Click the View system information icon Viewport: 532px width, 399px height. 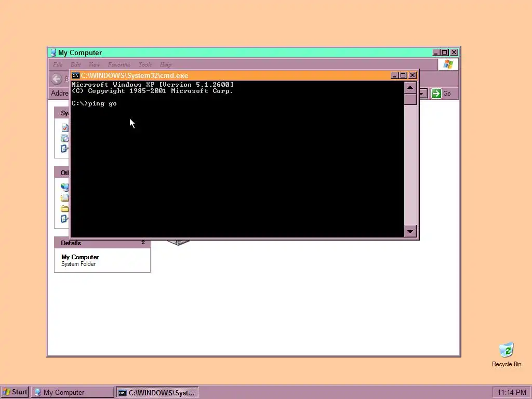pos(65,128)
